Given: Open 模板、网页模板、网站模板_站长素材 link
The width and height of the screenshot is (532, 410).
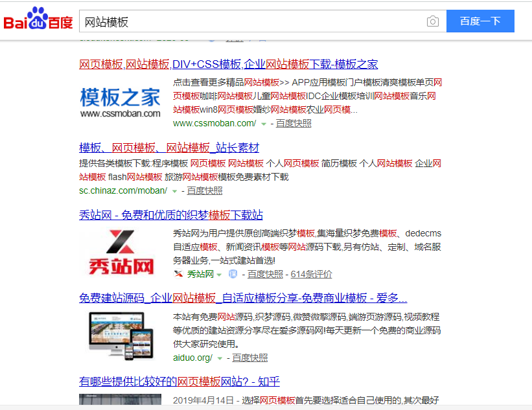Looking at the screenshot, I should (x=169, y=148).
